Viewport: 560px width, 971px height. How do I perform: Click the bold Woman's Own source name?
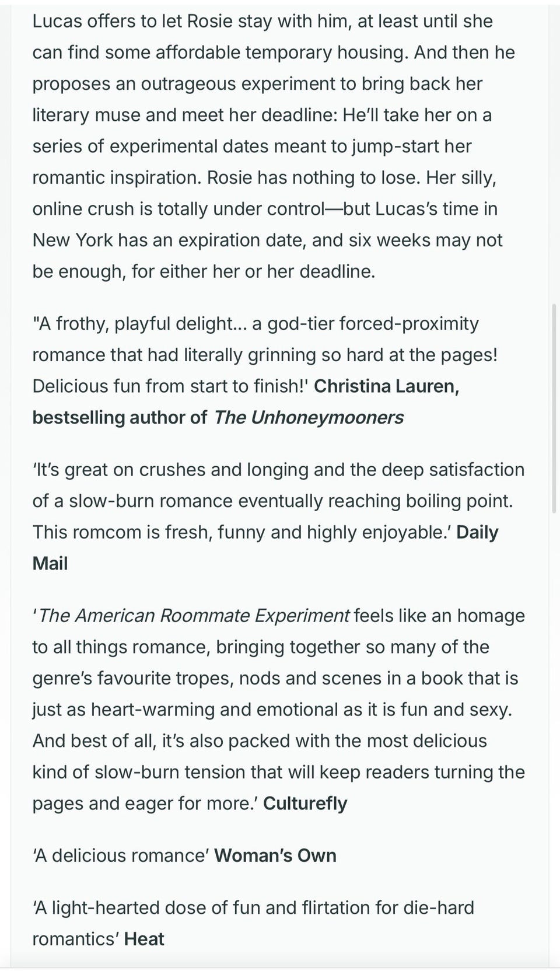[x=275, y=855]
